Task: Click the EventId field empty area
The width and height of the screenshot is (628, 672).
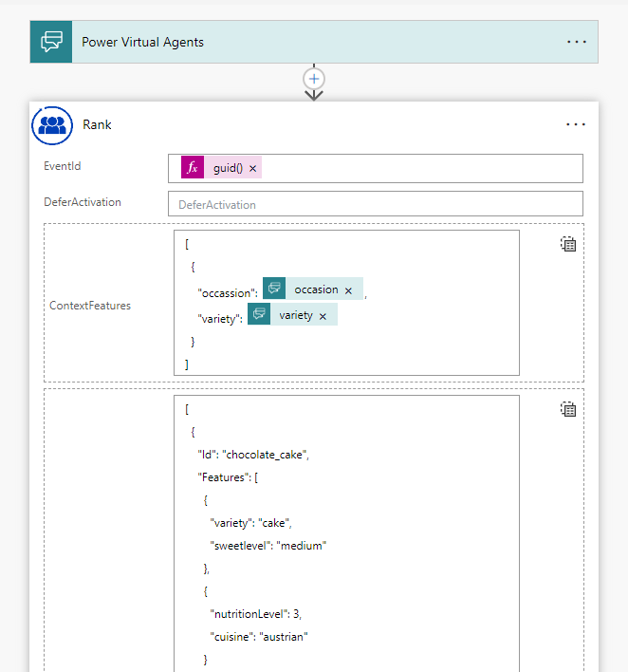Action: [417, 168]
